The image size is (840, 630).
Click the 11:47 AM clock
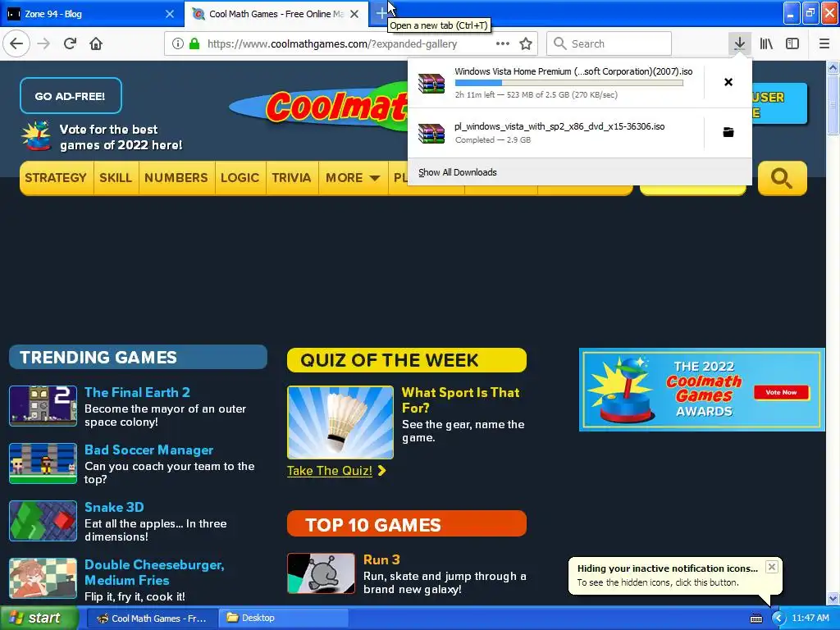pos(810,619)
